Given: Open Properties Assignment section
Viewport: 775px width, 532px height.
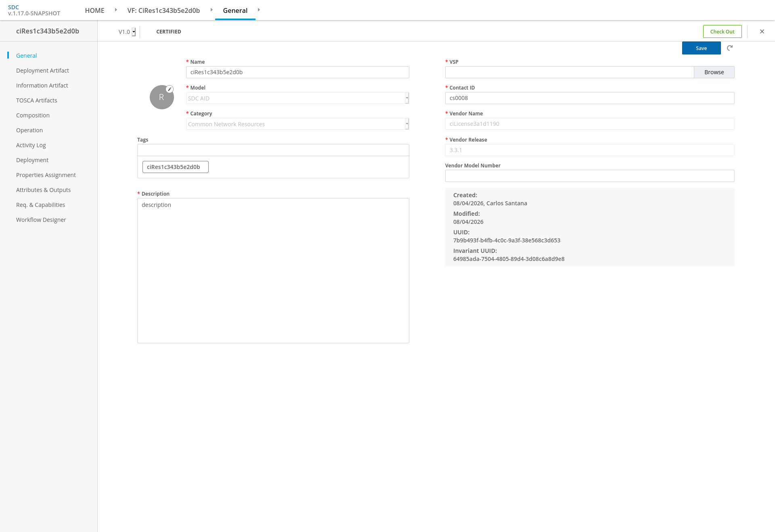Looking at the screenshot, I should tap(46, 175).
